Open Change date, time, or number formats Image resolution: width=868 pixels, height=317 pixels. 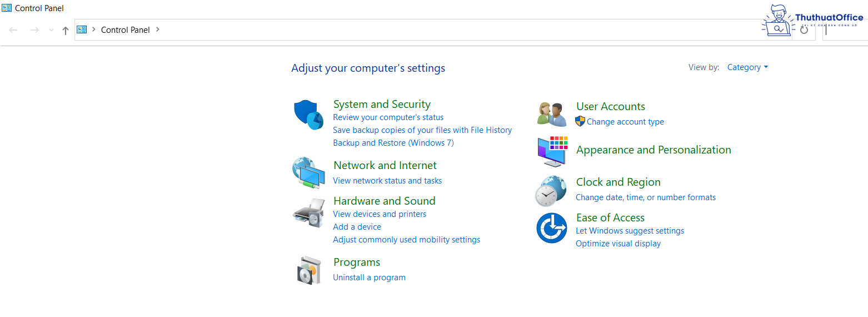tap(645, 197)
